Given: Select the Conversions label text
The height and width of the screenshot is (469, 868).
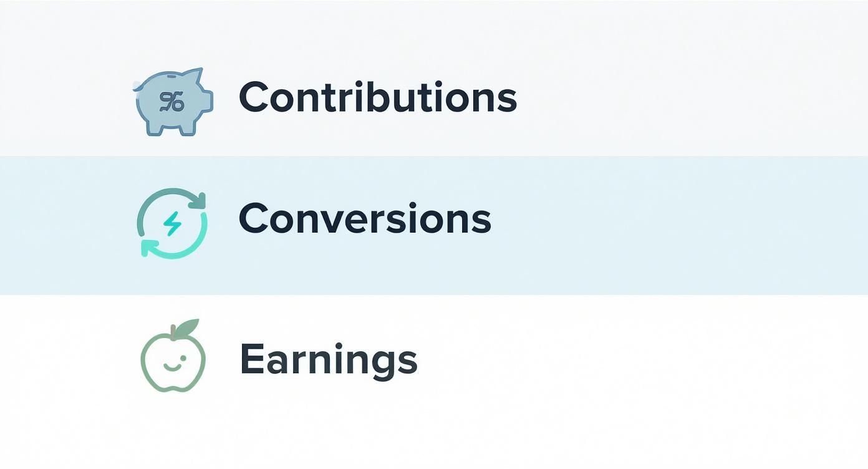Looking at the screenshot, I should 365,219.
